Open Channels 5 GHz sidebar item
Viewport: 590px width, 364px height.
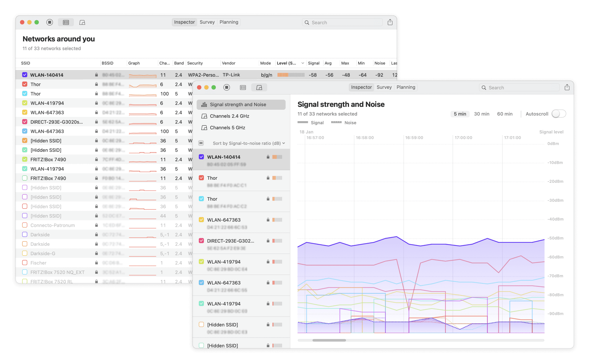(227, 128)
